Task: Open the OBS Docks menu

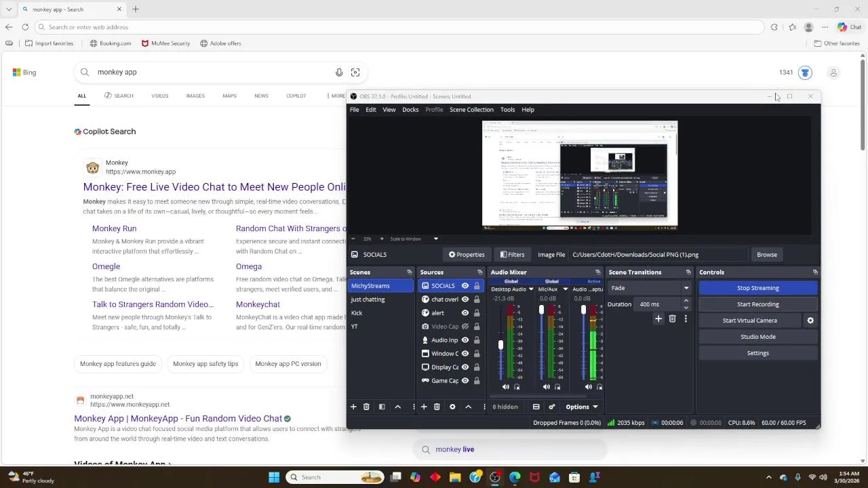Action: pyautogui.click(x=410, y=110)
